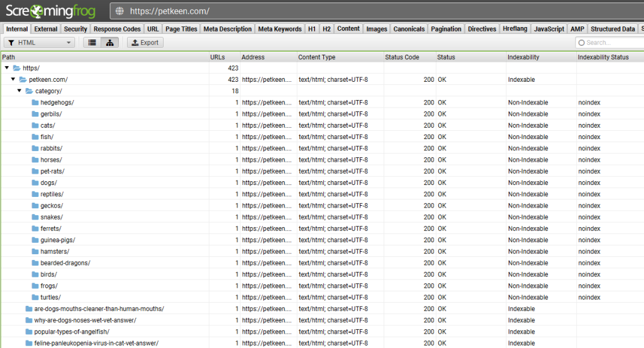The width and height of the screenshot is (644, 348).
Task: Select the dogs/ folder icon
Action: click(35, 183)
